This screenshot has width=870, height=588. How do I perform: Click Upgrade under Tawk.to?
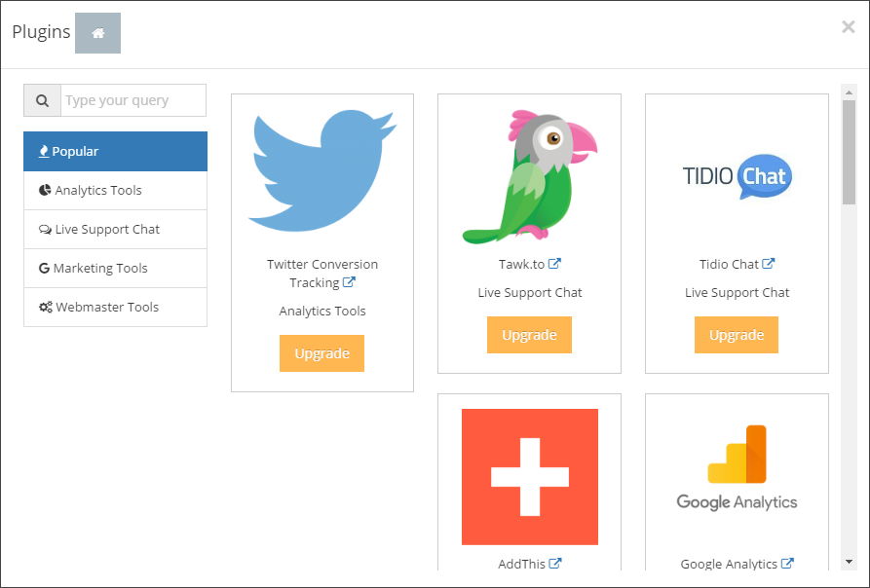pos(529,335)
